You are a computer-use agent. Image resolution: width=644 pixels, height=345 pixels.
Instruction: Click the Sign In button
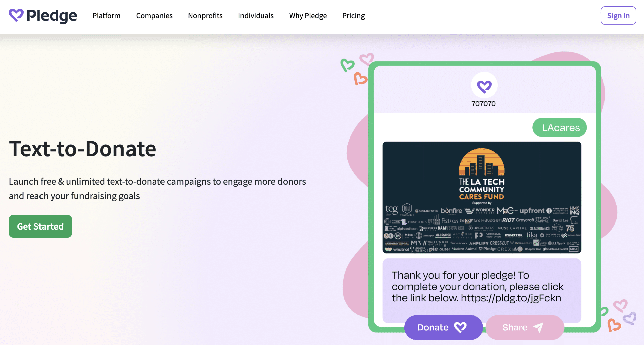pyautogui.click(x=618, y=16)
